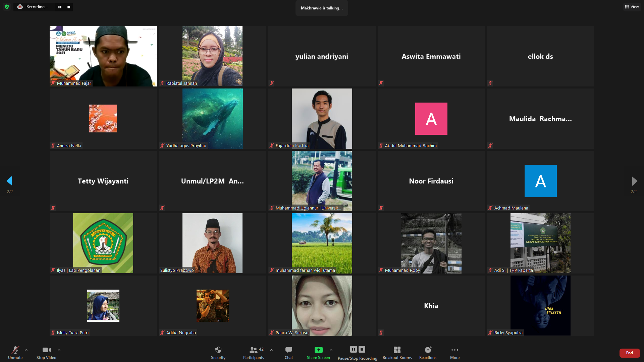Open the View layout menu

632,7
